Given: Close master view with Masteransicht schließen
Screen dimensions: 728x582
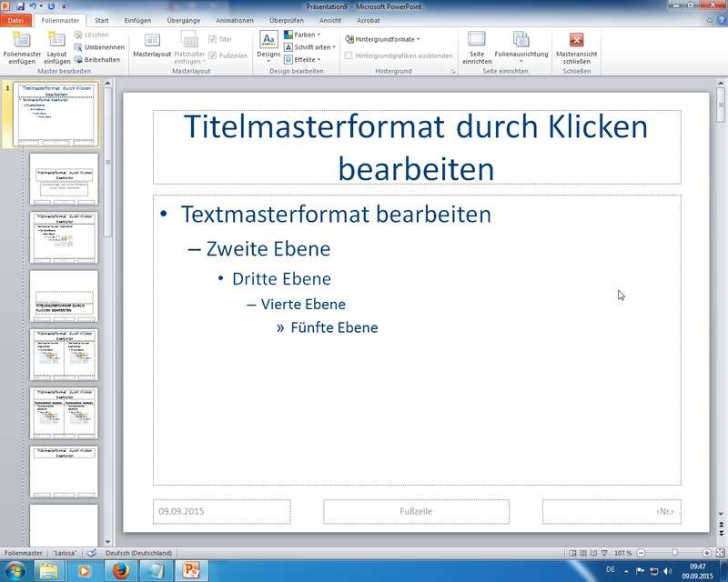Looking at the screenshot, I should (576, 45).
